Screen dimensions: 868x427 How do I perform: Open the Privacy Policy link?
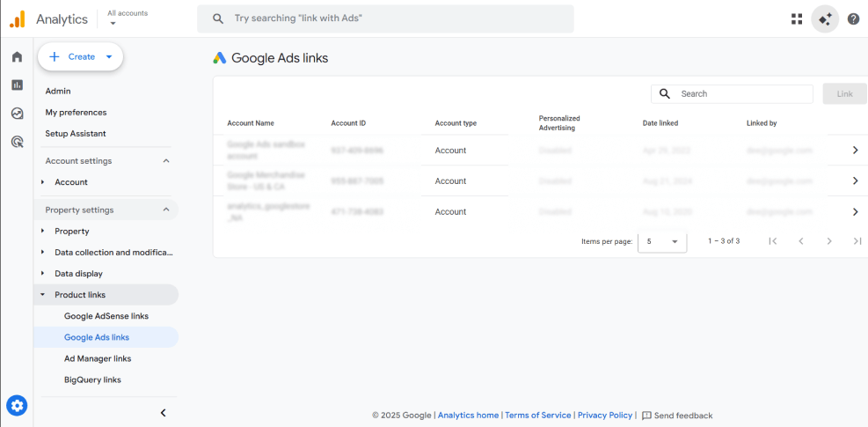tap(605, 416)
